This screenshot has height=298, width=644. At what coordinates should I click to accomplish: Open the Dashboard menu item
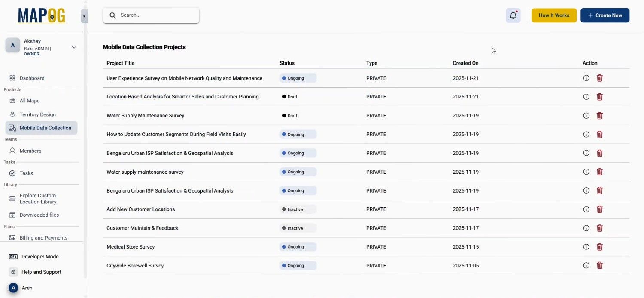[x=32, y=78]
